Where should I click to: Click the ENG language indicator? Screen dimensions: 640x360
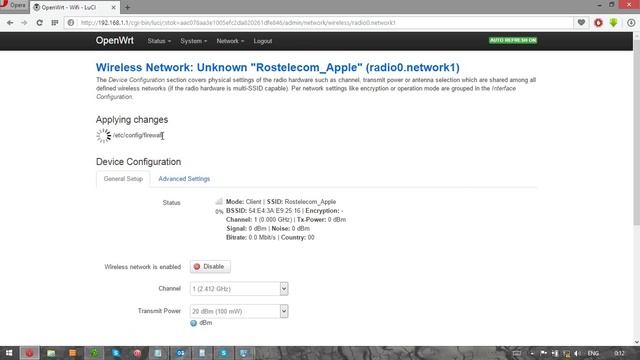[593, 353]
